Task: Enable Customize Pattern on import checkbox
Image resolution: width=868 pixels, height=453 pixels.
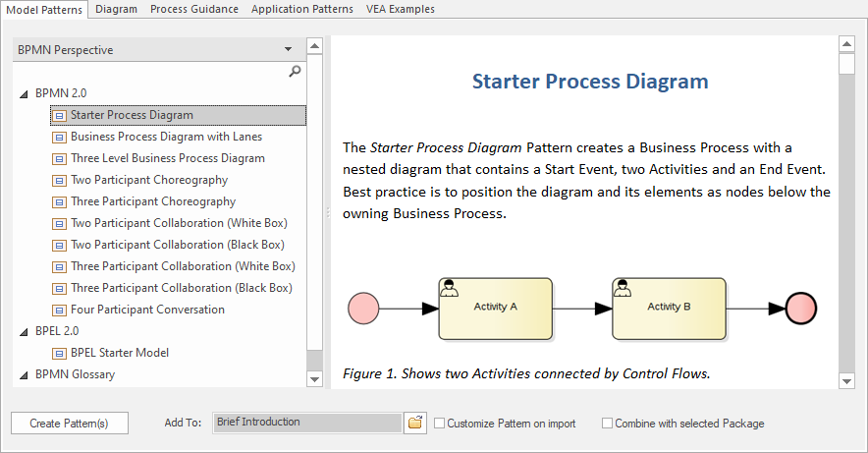Action: tap(440, 424)
